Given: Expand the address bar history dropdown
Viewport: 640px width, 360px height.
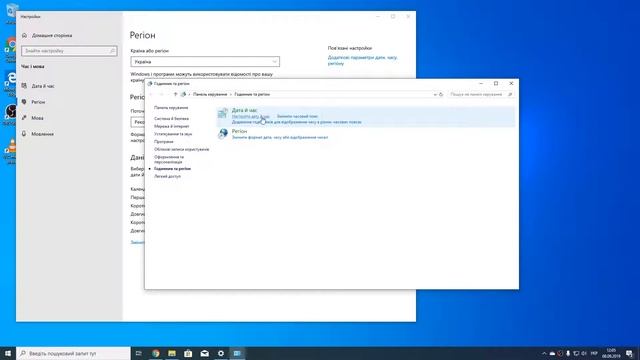Looking at the screenshot, I should [435, 94].
